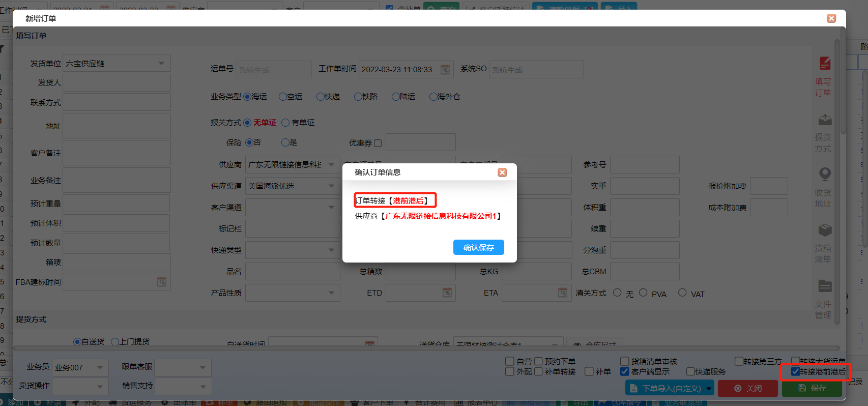Open calendar picker for 工作单时间
The height and width of the screenshot is (406, 868).
click(x=445, y=69)
